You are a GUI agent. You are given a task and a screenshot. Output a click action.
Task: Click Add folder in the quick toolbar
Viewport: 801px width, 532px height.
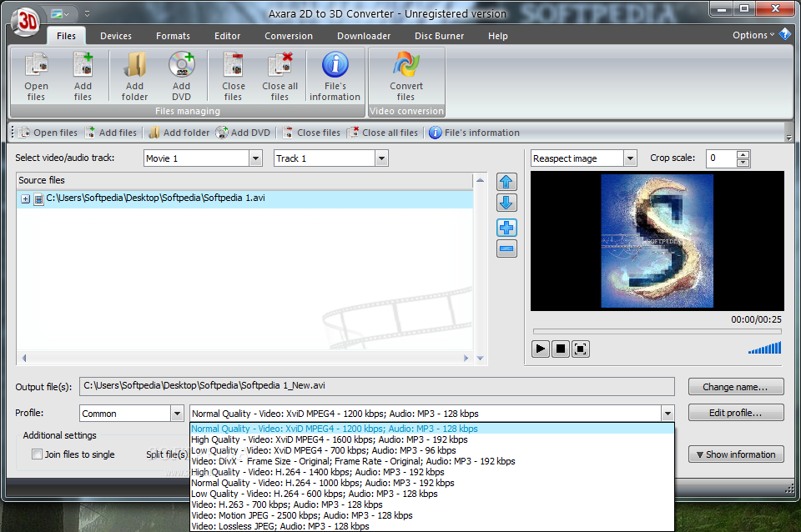179,133
